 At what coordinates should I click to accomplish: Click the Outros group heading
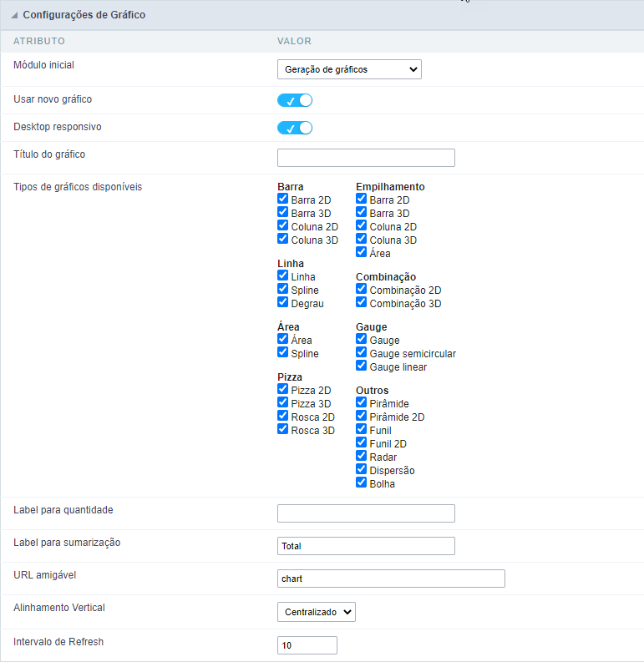372,390
